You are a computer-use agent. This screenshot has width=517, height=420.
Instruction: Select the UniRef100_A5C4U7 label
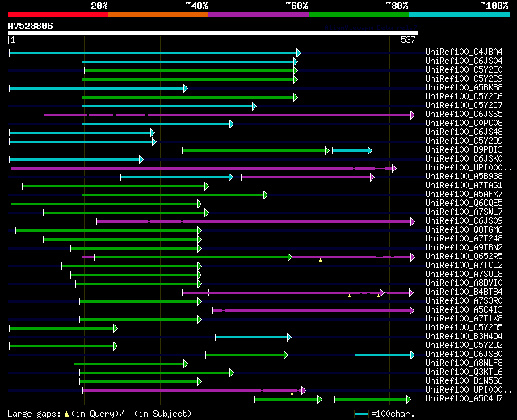464,399
